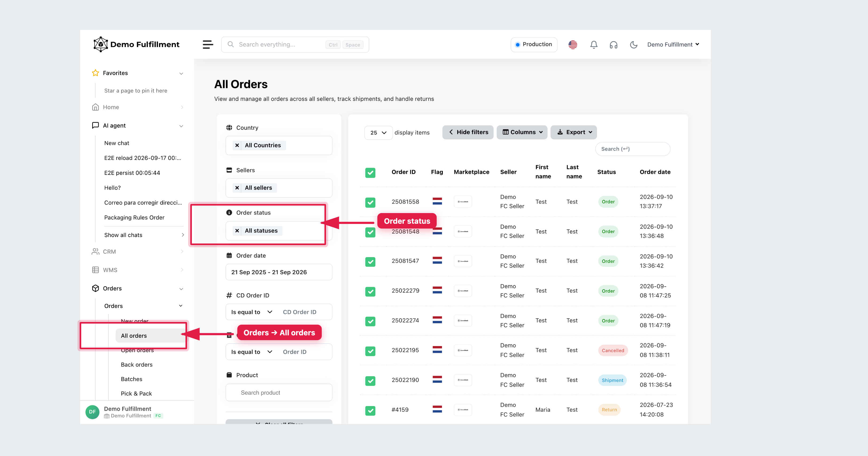The height and width of the screenshot is (456, 868).
Task: Sort by Order date column header
Action: 655,172
